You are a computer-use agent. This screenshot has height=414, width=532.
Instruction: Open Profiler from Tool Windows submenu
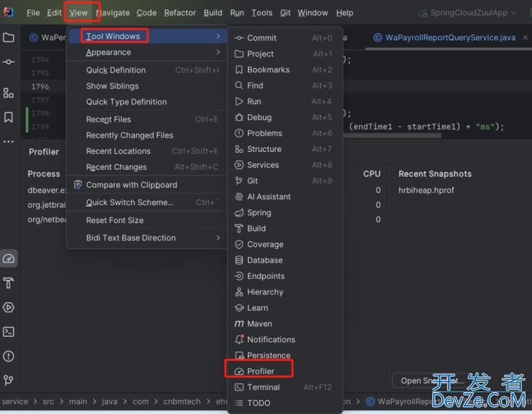tap(285, 371)
